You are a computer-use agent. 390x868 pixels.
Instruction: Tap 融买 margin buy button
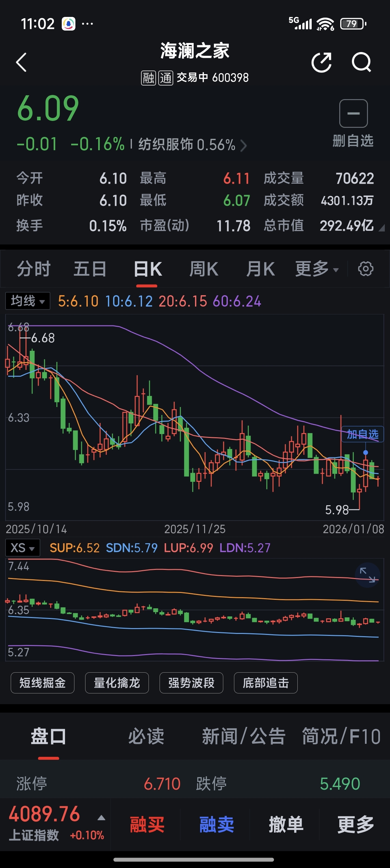(147, 824)
